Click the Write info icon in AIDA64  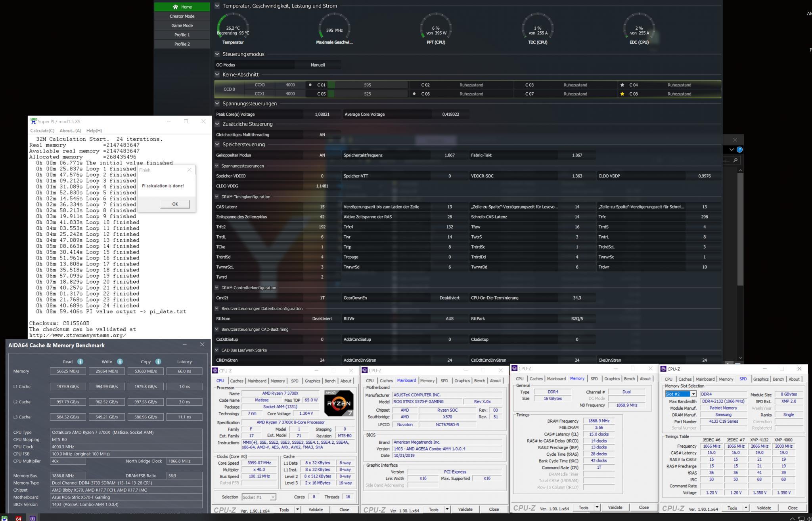coord(120,361)
